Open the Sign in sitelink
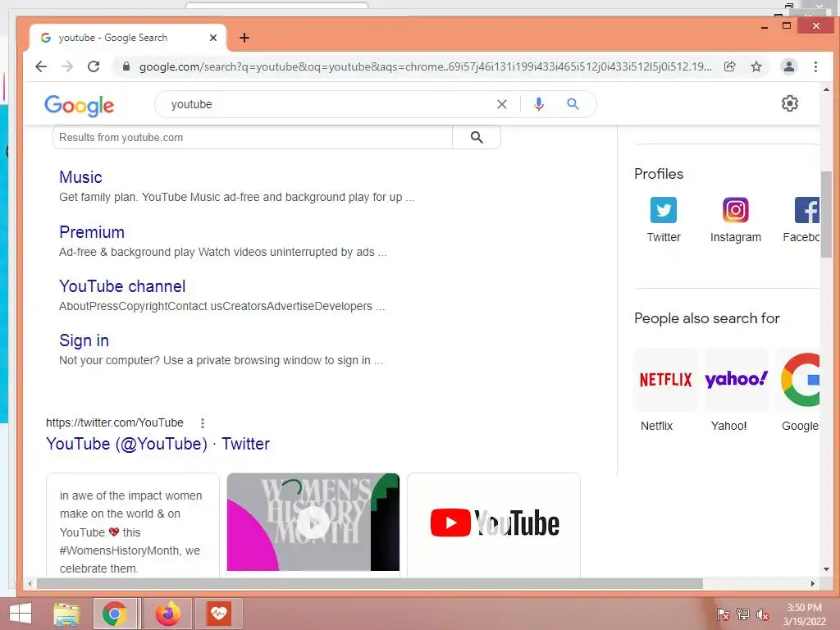Viewport: 840px width, 630px height. coord(84,340)
